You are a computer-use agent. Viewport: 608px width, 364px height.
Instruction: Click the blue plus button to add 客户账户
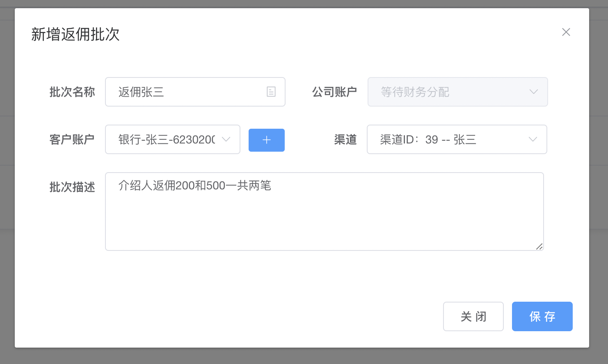coord(267,140)
